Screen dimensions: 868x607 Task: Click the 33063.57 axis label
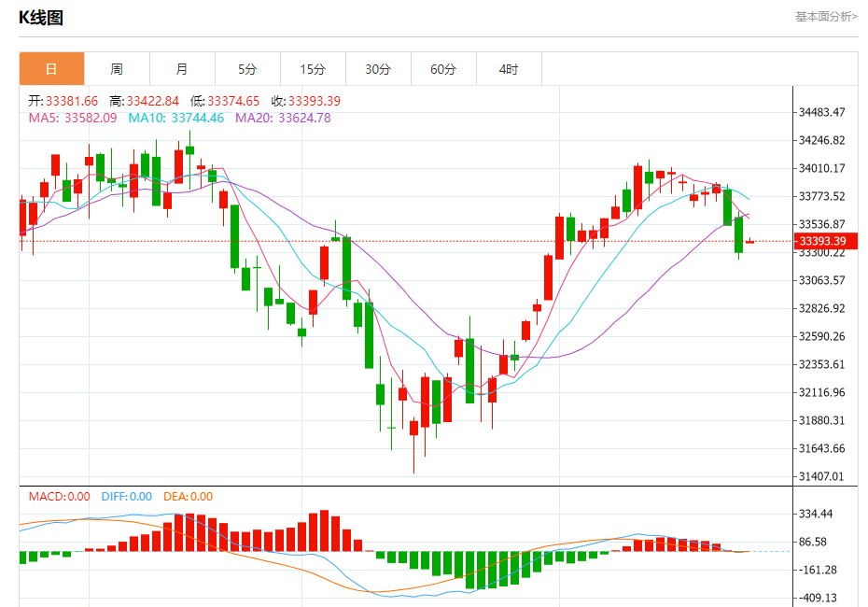point(821,280)
